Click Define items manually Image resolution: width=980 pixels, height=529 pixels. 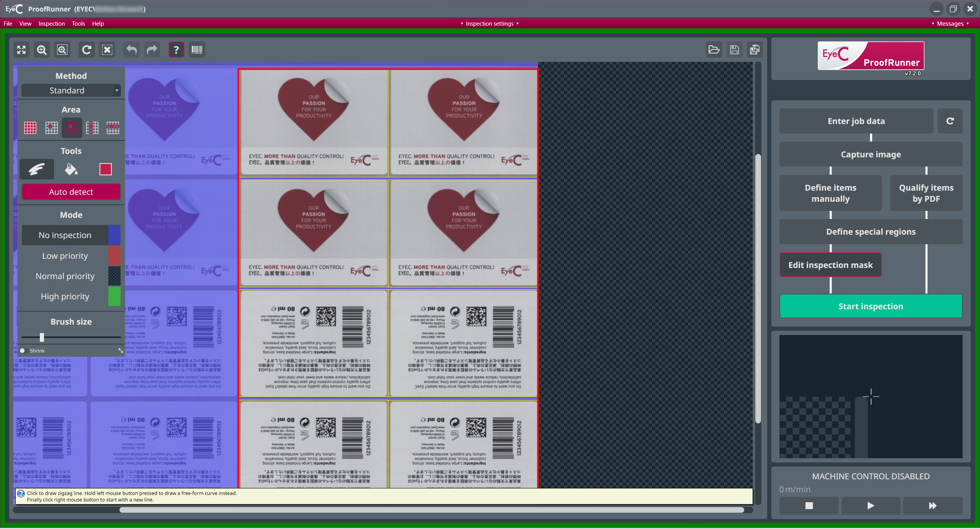coord(831,193)
